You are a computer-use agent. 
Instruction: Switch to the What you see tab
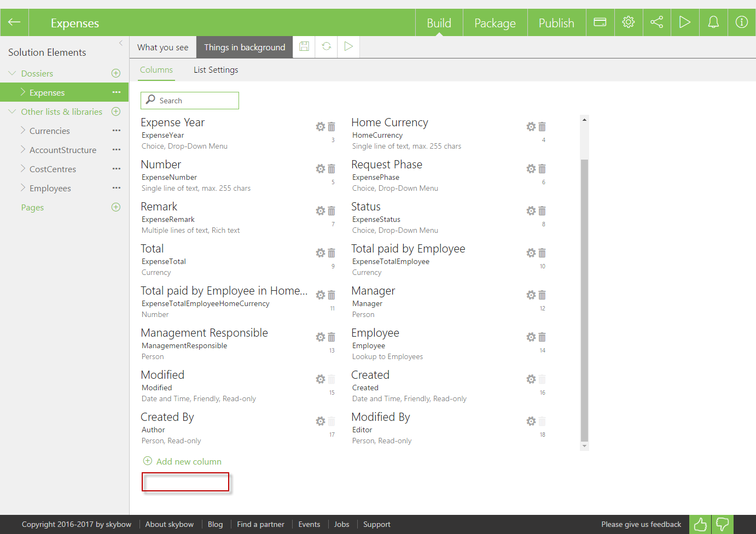pos(162,48)
